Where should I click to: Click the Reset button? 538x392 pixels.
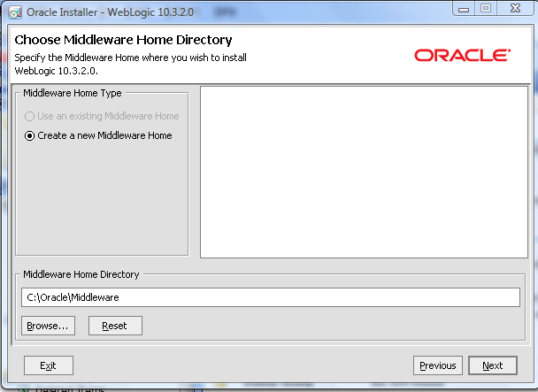coord(115,326)
